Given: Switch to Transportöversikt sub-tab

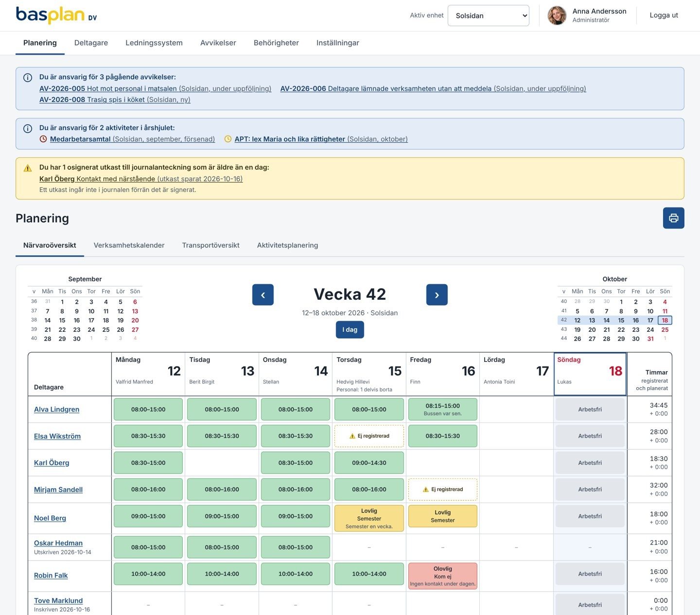Looking at the screenshot, I should (x=211, y=245).
